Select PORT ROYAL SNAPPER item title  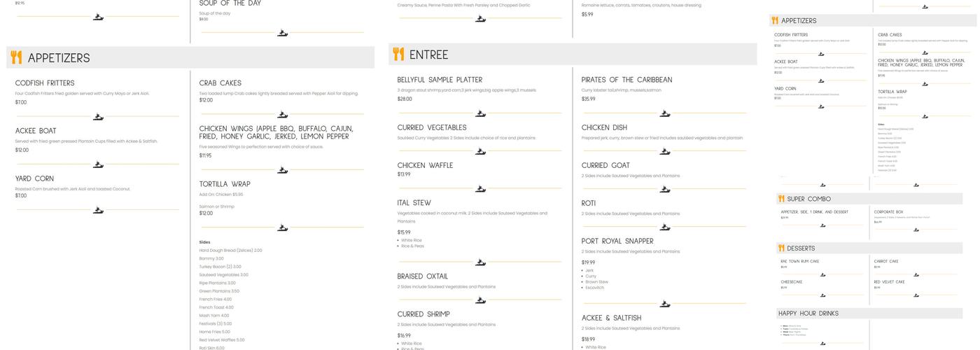(617, 241)
